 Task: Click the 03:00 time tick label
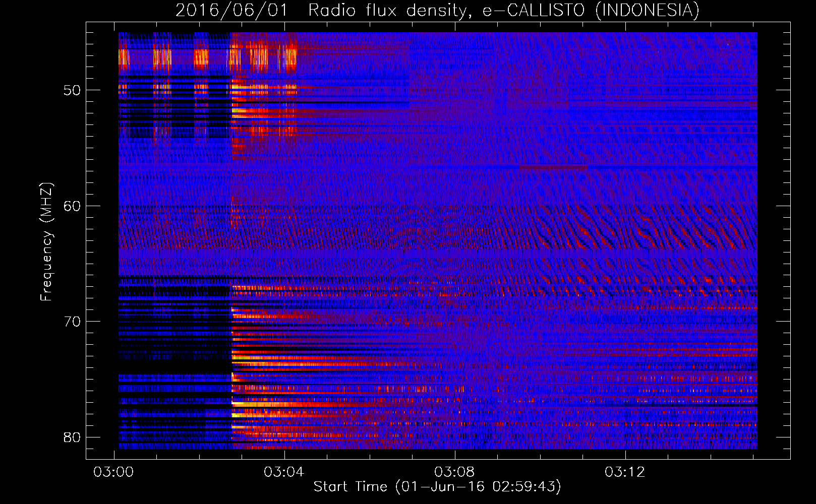pyautogui.click(x=114, y=472)
